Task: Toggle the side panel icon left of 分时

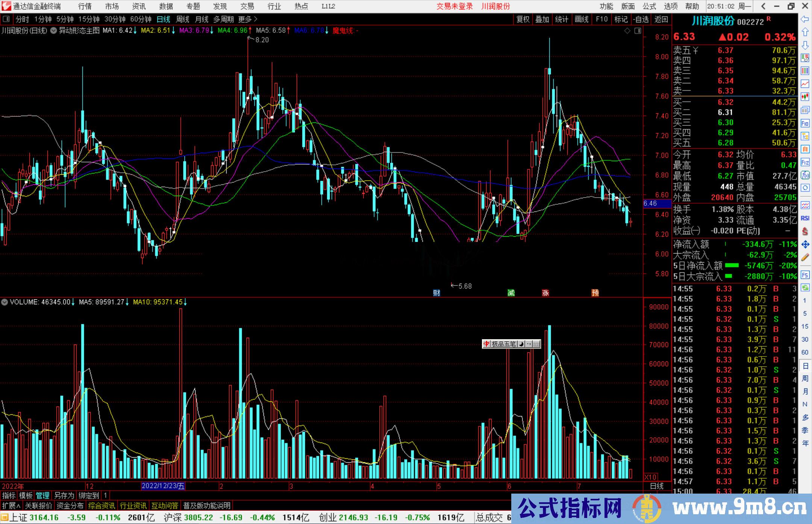Action: 6,19
